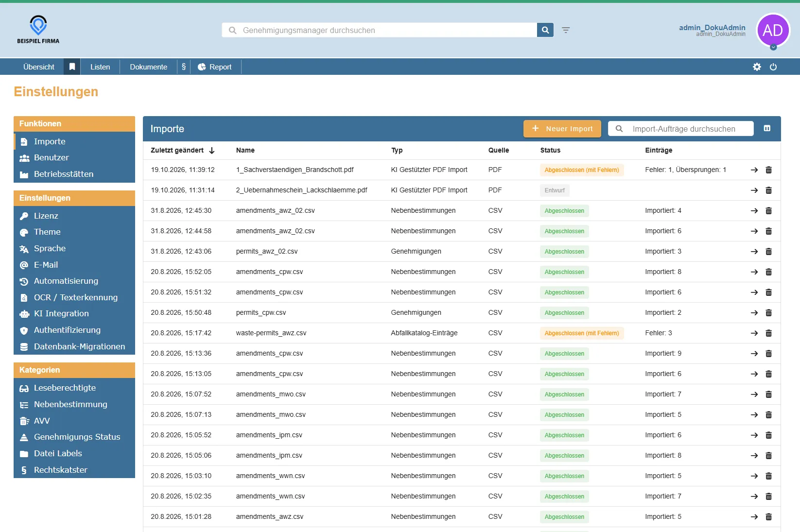
Task: Delete the waste-permits_awz.csv import
Action: 768,333
